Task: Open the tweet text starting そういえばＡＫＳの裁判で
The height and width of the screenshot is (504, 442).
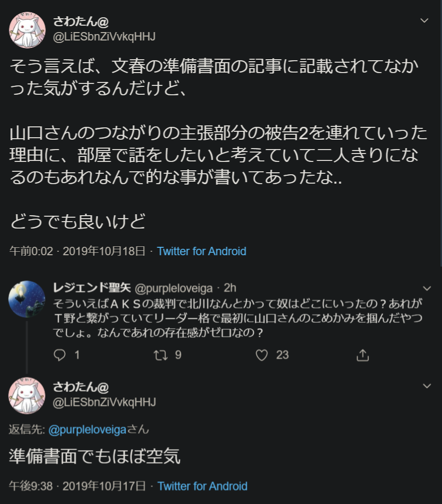Action: (237, 318)
